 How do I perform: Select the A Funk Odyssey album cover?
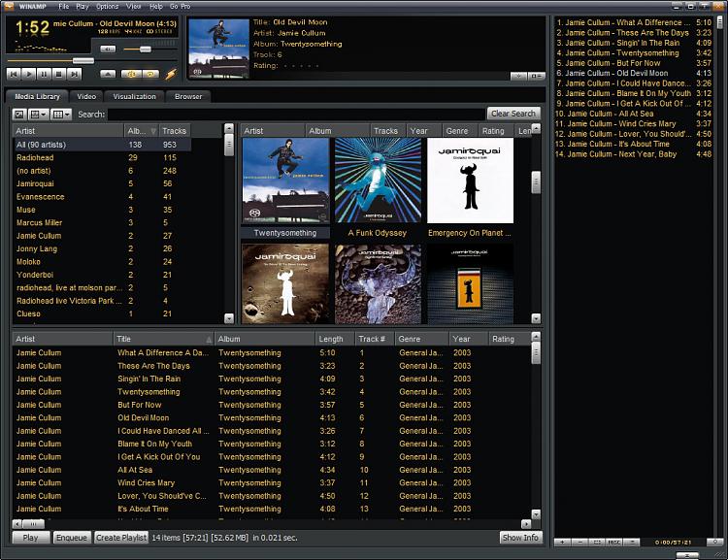tap(378, 181)
